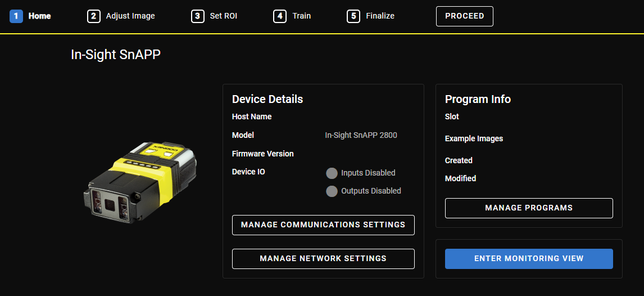Go to the Adjust Image step
The height and width of the screenshot is (296, 644).
point(130,16)
